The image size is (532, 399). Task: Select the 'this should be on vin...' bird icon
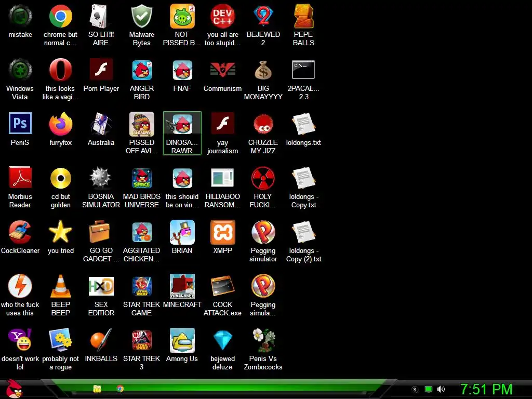[x=182, y=178]
